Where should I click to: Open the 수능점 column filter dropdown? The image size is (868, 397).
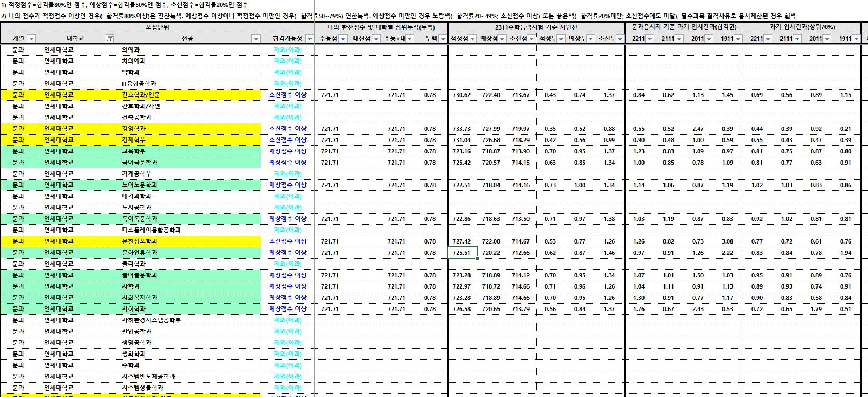click(343, 39)
